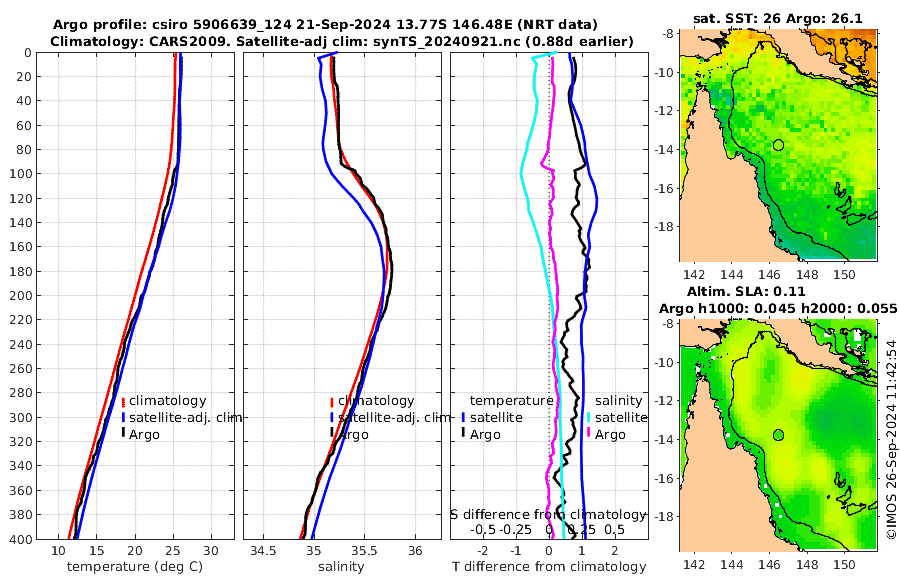Click the S difference scale value '0.25'
Image resolution: width=900 pixels, height=580 pixels.
click(582, 529)
